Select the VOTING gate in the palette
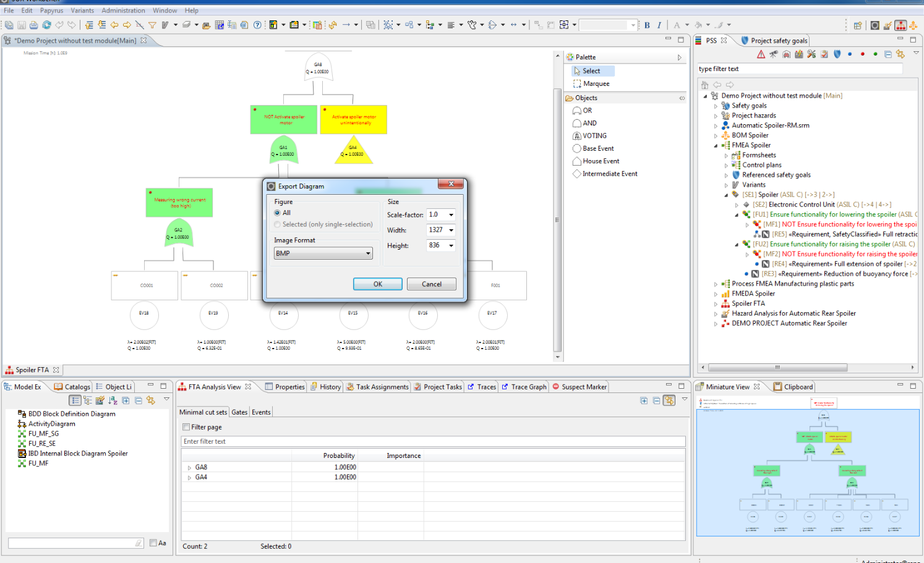Screen dimensions: 924x563 point(594,136)
